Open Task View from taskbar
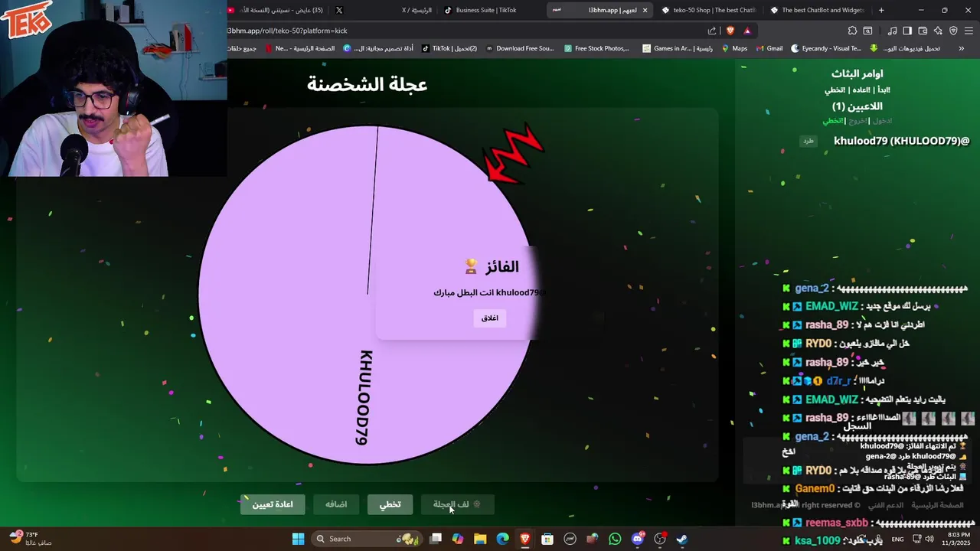Image resolution: width=980 pixels, height=551 pixels. click(x=435, y=539)
